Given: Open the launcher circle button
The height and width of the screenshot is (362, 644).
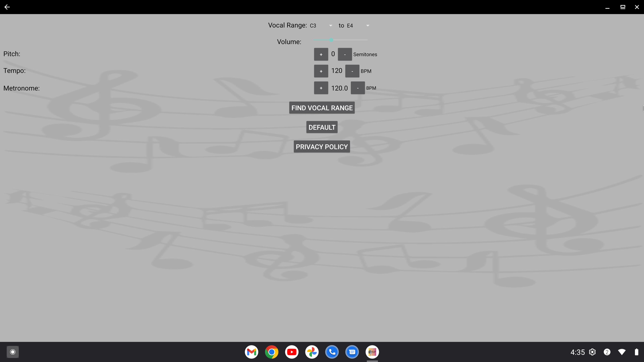Looking at the screenshot, I should (x=13, y=352).
